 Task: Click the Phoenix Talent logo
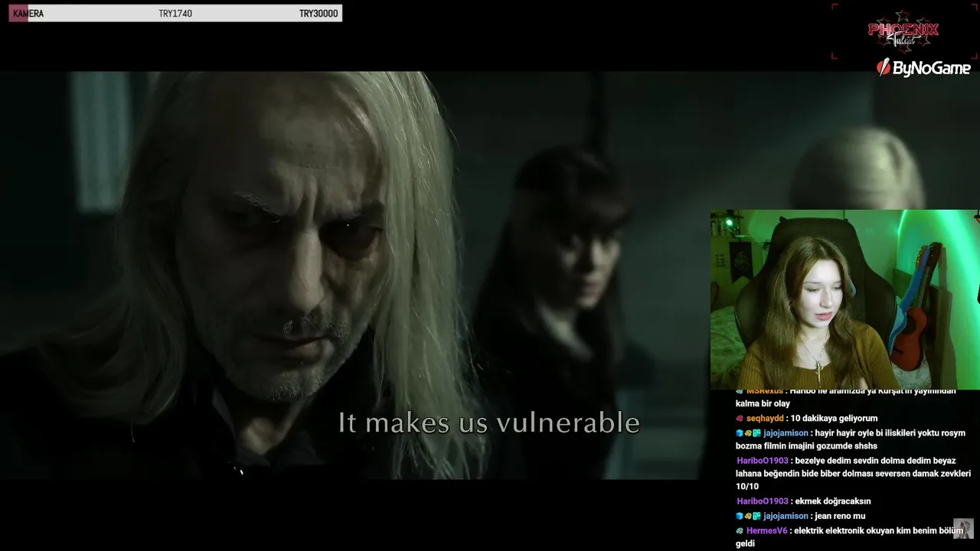coord(903,31)
